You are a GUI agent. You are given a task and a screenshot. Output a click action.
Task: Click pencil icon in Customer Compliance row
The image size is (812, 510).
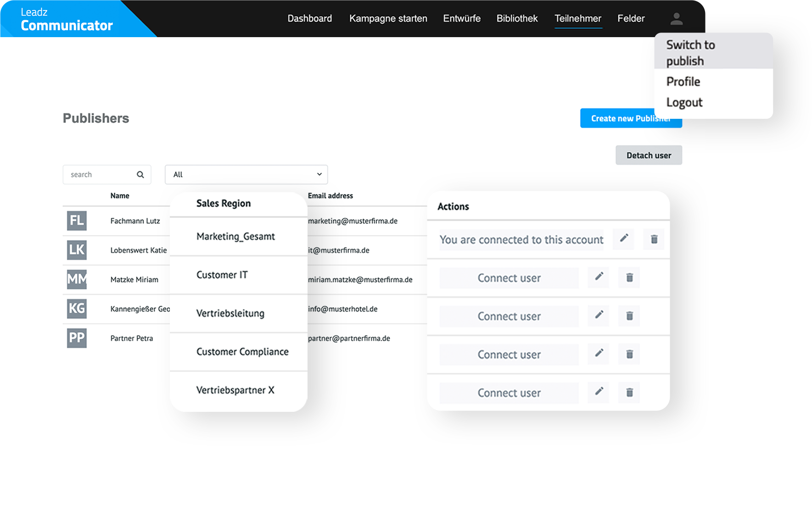point(599,354)
